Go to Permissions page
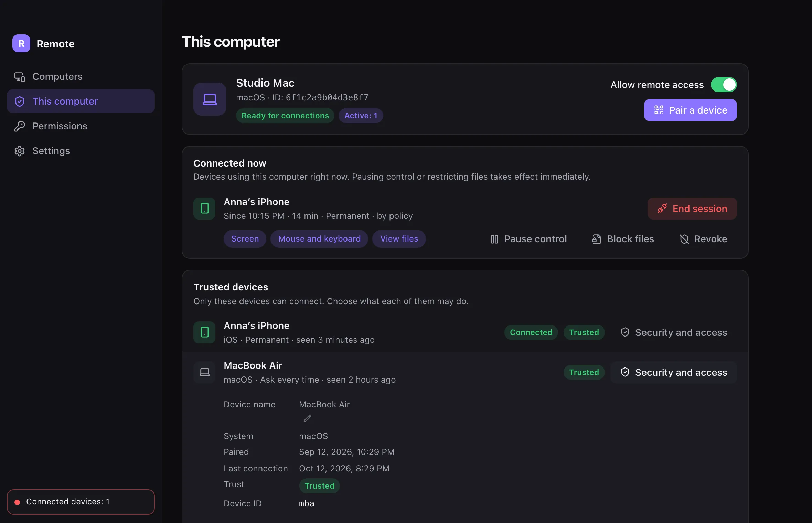 pyautogui.click(x=81, y=126)
